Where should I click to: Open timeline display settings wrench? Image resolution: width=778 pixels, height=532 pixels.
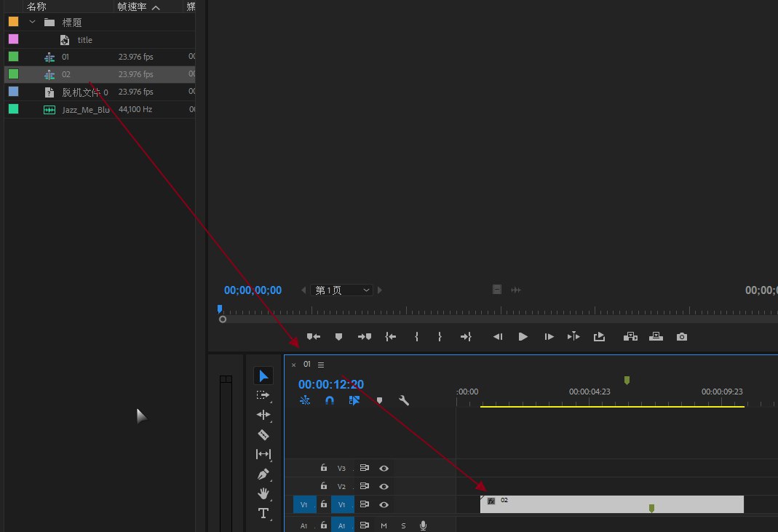[404, 400]
